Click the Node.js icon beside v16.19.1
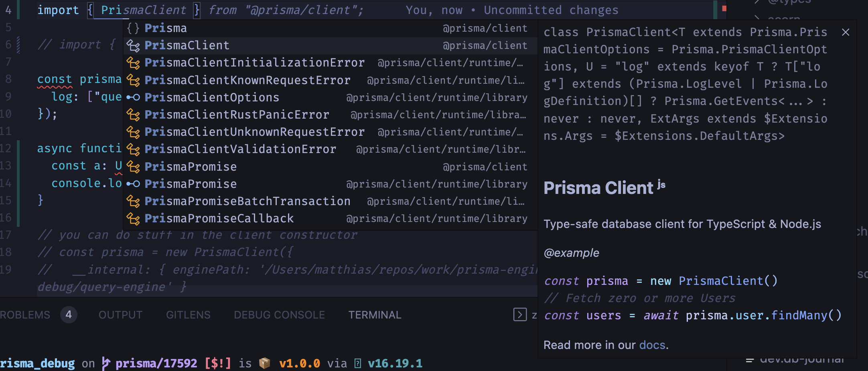868x371 pixels. point(357,363)
